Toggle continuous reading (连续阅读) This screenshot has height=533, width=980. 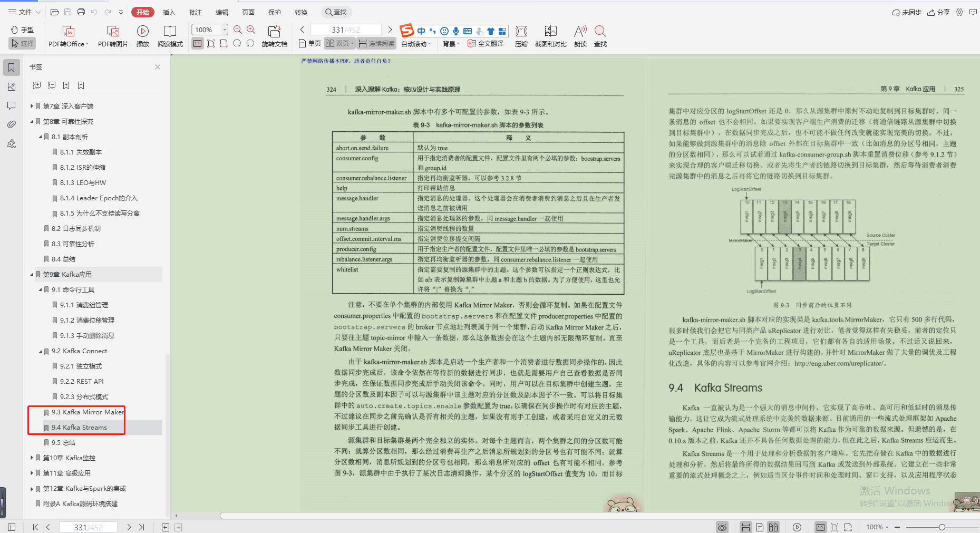click(x=376, y=43)
